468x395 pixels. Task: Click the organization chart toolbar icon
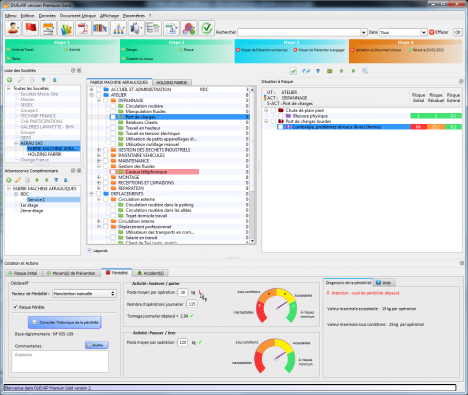[118, 28]
